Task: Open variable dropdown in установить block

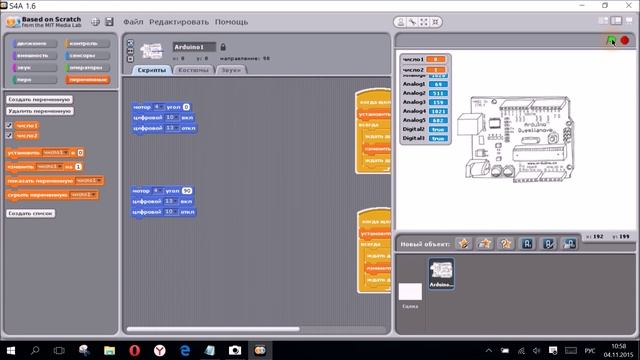Action: (56, 153)
